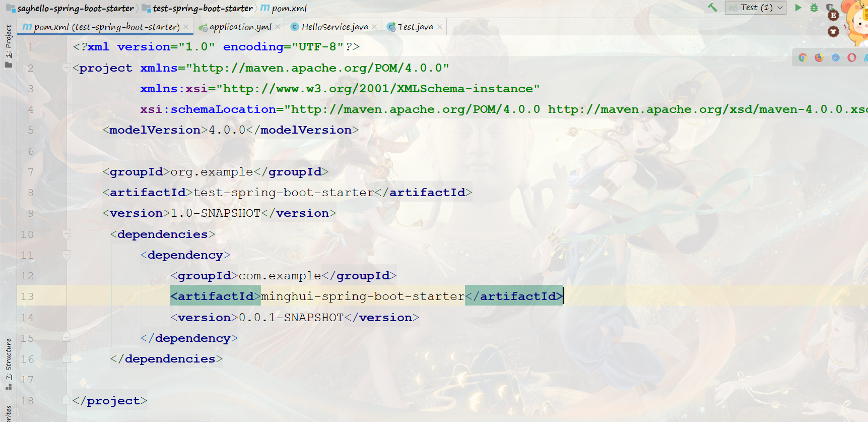Close the Test.java tab
This screenshot has width=868, height=422.
click(x=440, y=27)
